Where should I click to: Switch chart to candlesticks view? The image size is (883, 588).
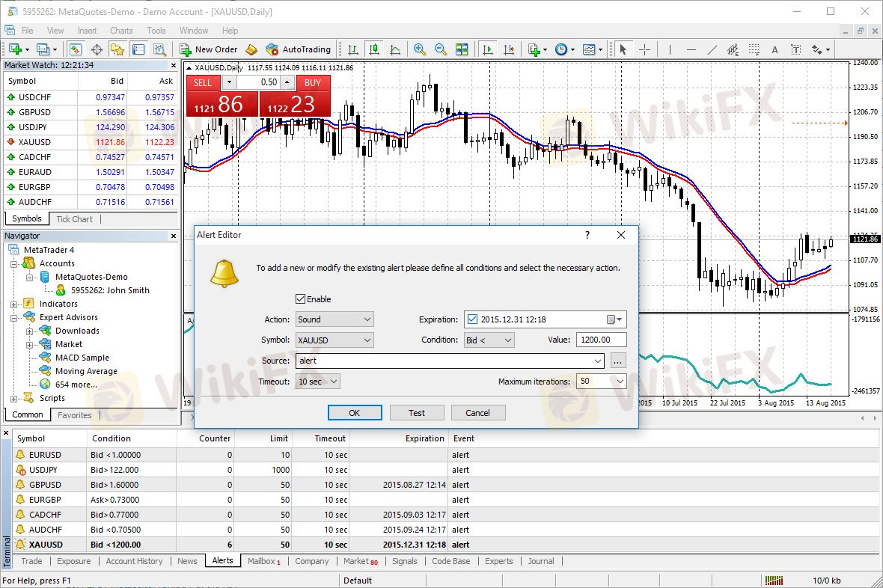pyautogui.click(x=374, y=49)
